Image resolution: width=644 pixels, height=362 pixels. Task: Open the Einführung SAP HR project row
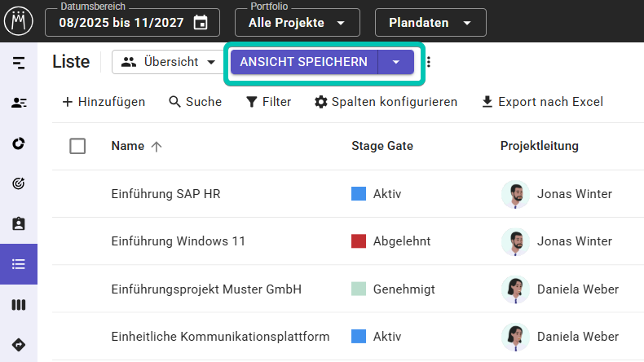[x=165, y=194]
